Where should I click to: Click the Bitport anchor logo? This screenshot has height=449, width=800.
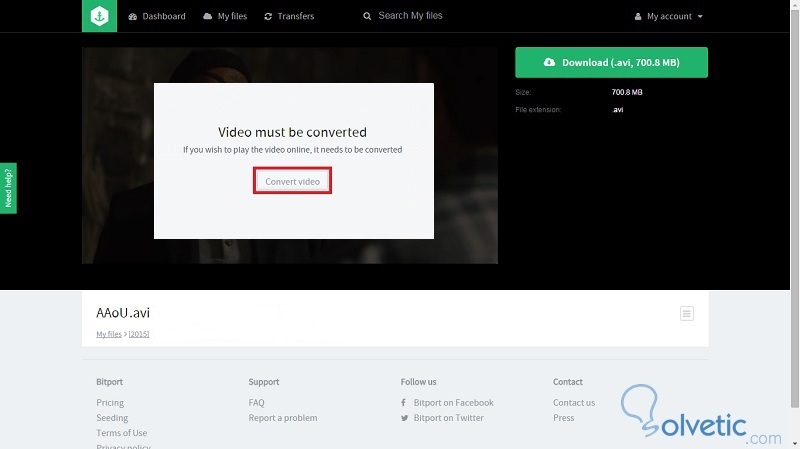[x=99, y=16]
